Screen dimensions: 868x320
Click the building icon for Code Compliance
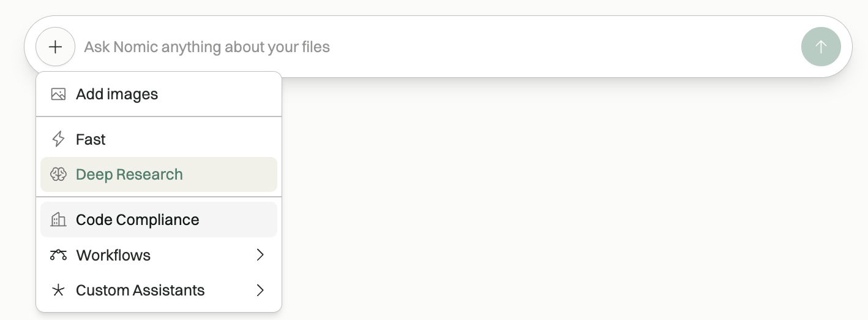58,219
